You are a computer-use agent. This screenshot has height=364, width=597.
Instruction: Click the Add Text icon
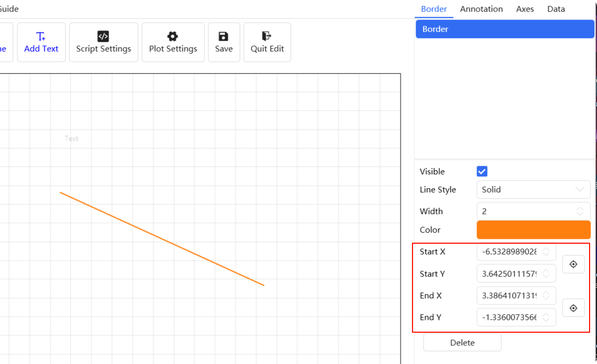41,36
